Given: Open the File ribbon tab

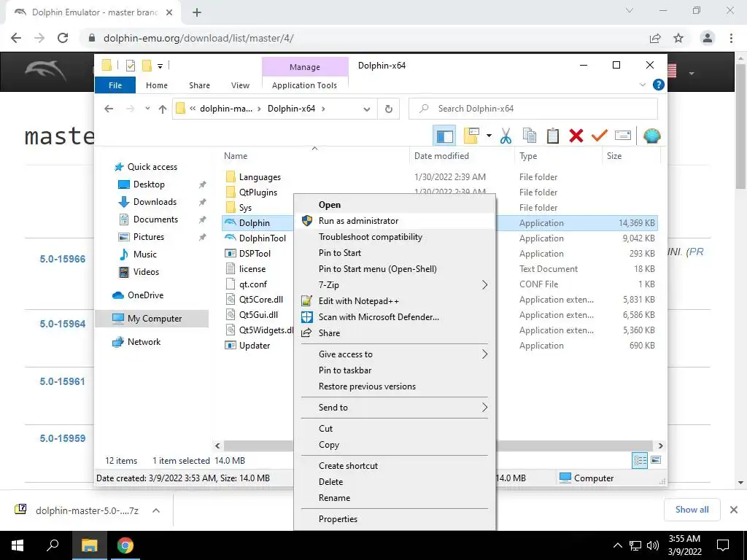Looking at the screenshot, I should [x=115, y=85].
